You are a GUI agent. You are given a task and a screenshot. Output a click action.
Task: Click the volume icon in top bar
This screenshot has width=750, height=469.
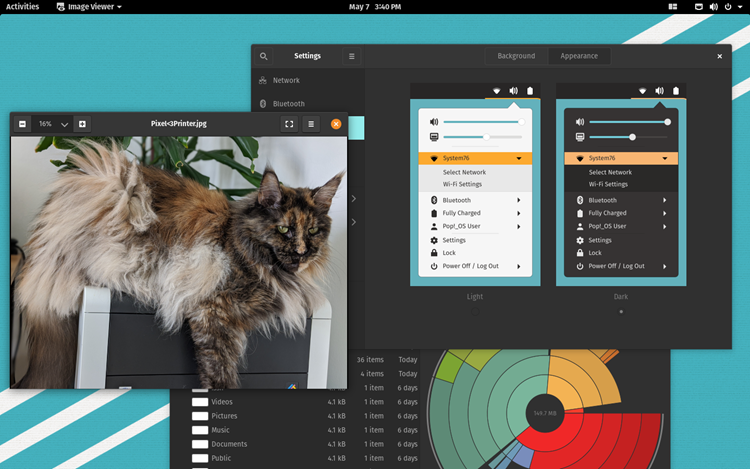(x=713, y=7)
